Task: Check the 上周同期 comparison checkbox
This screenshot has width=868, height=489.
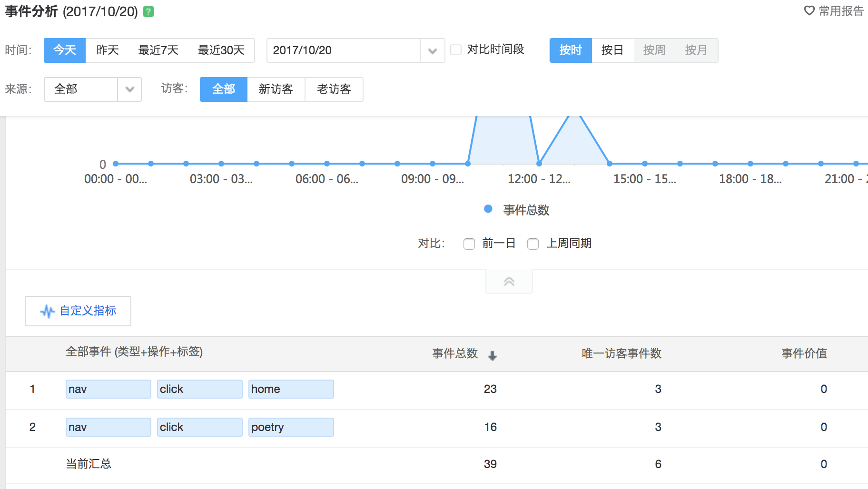Action: [533, 244]
